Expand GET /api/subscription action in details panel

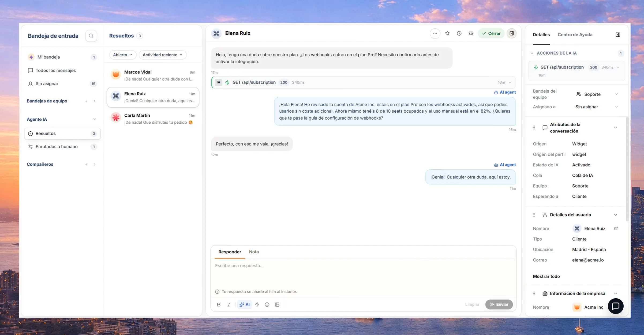[x=618, y=67]
